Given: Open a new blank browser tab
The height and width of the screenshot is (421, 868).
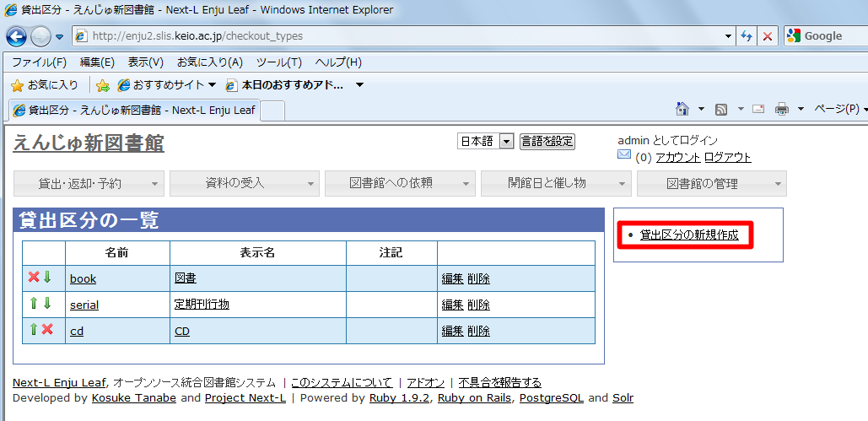Looking at the screenshot, I should 272,111.
